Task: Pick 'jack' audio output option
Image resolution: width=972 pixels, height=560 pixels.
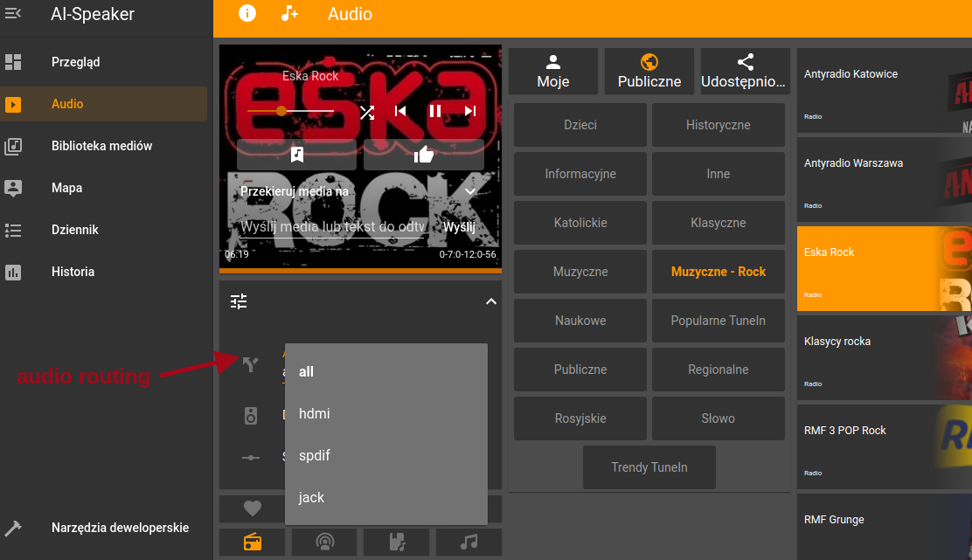Action: [386, 498]
